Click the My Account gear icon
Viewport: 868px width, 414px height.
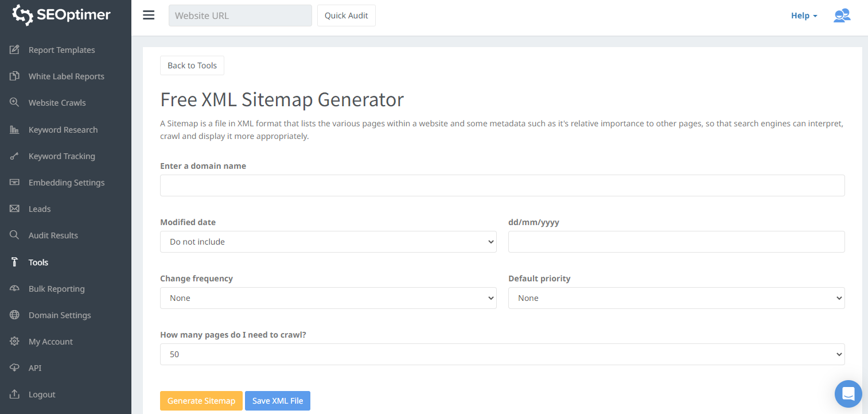coord(15,341)
